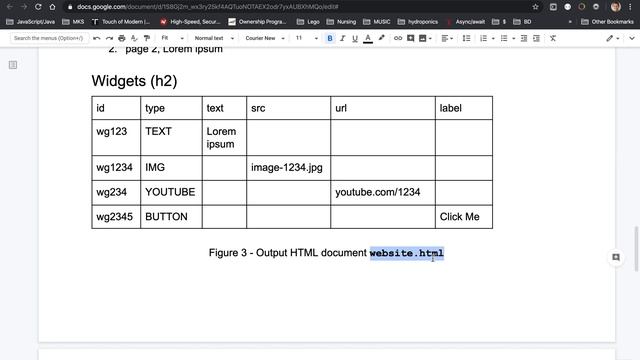640x360 pixels.
Task: Open the Async/await bookmark
Action: 466,22
